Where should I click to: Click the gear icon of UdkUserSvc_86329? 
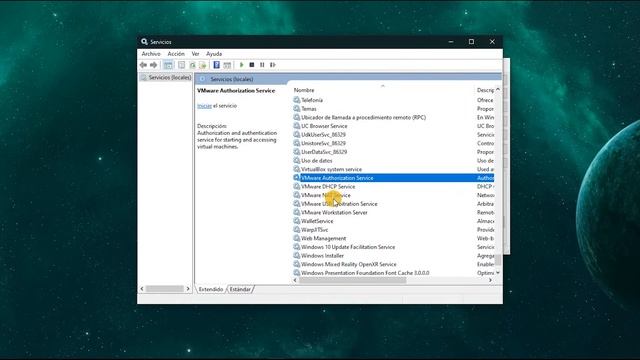297,134
